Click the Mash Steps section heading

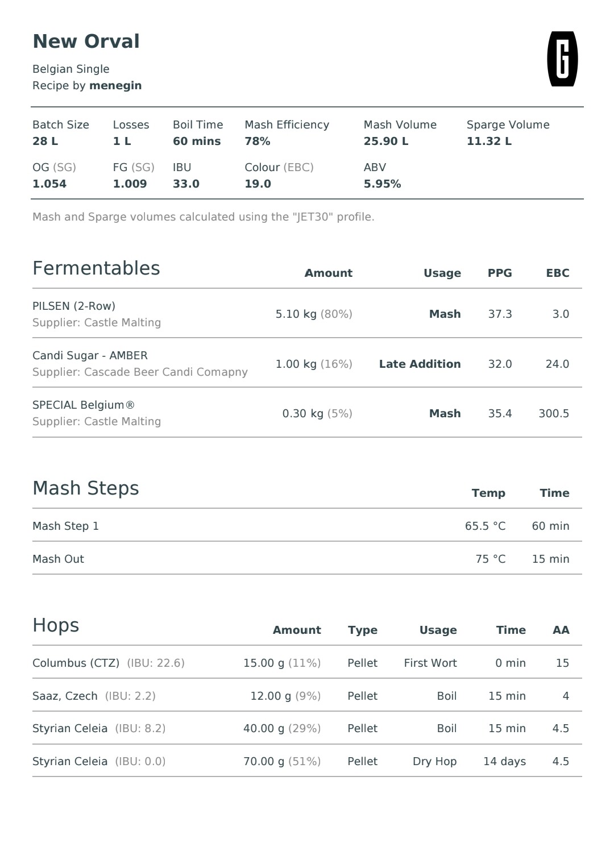86,488
